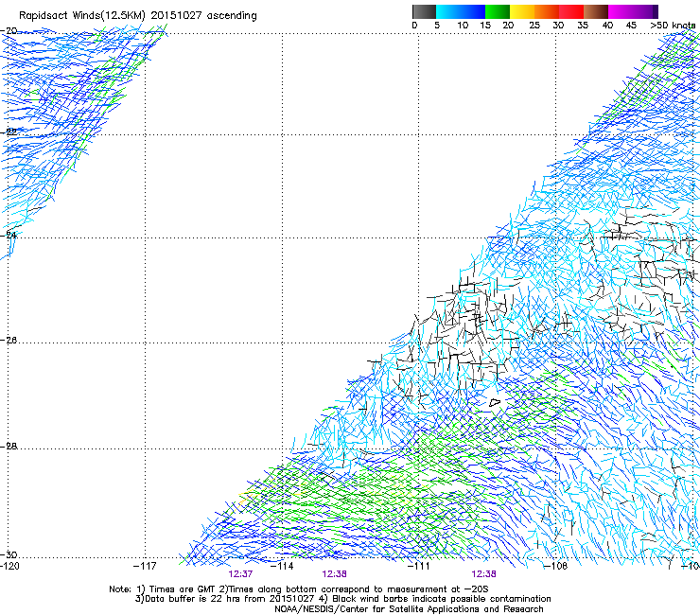Click legend tick label 40
This screenshot has width=700, height=615.
pos(607,26)
